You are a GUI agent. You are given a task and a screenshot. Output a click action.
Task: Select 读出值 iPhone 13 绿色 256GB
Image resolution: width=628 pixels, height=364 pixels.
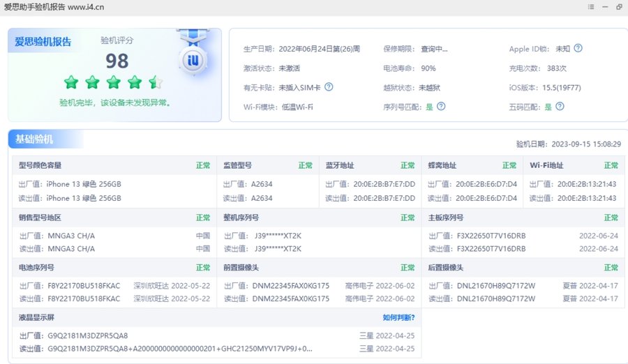point(83,198)
